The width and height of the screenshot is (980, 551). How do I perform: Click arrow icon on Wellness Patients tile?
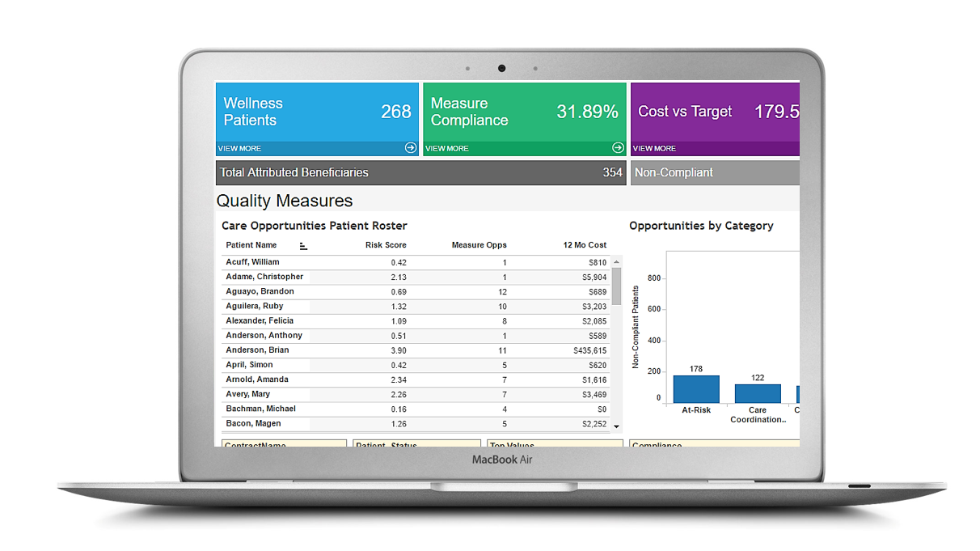point(411,148)
